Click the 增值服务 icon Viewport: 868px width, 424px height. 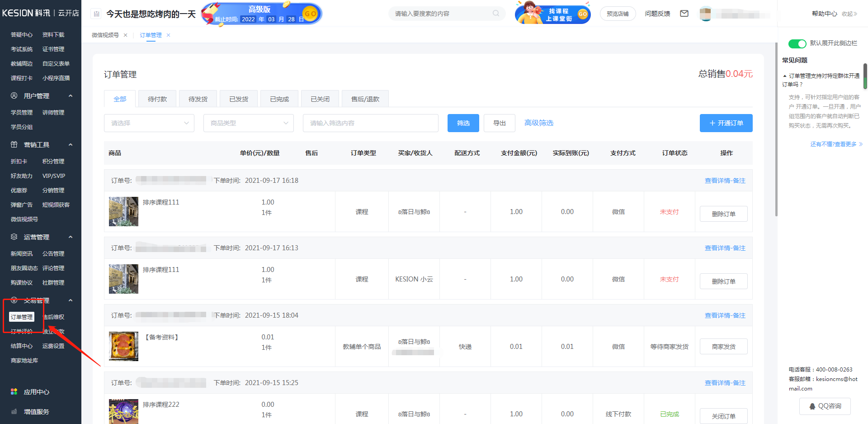pos(14,411)
